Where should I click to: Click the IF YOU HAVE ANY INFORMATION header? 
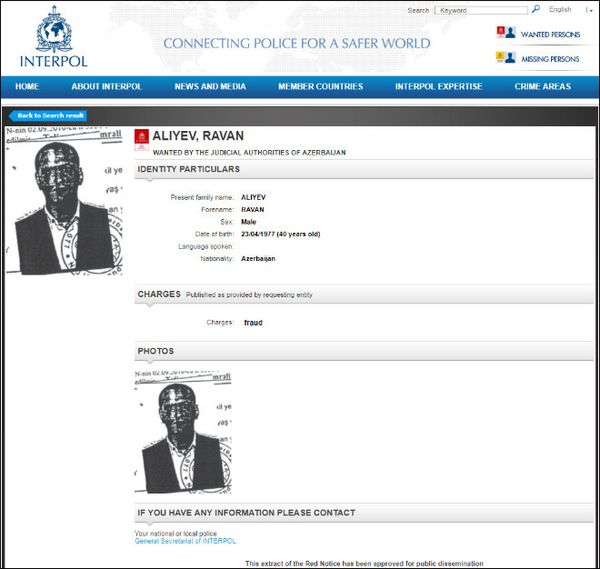(x=364, y=513)
